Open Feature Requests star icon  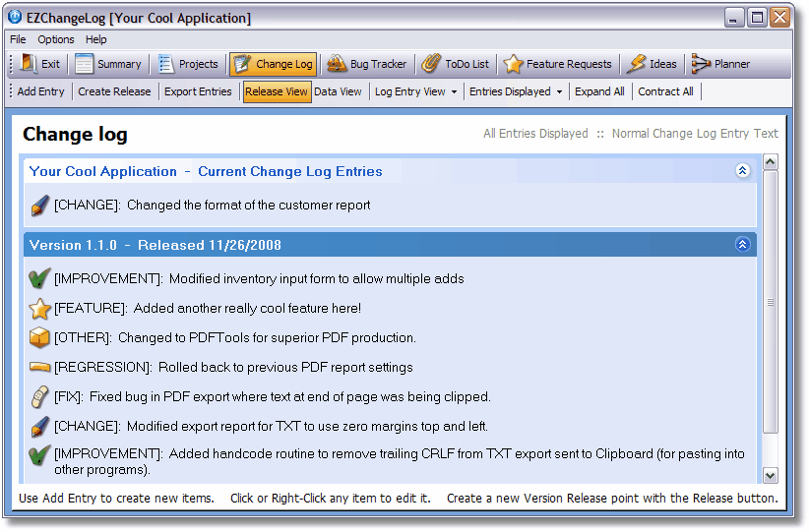point(513,64)
